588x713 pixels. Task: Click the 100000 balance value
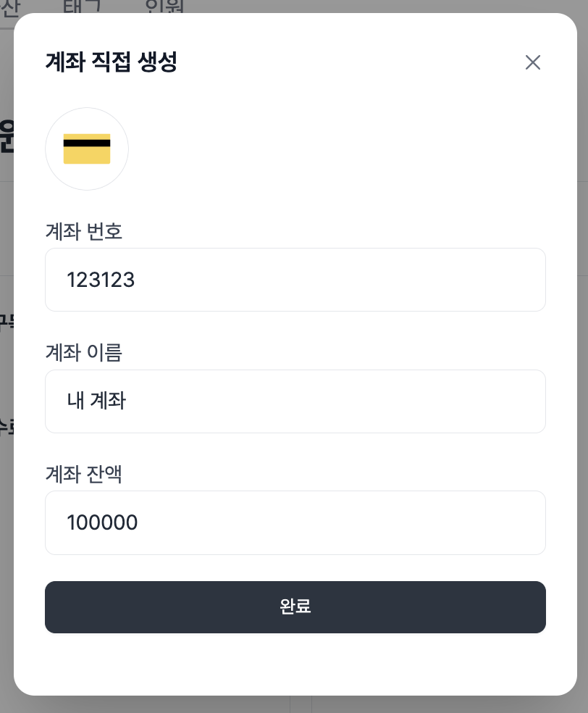(102, 522)
